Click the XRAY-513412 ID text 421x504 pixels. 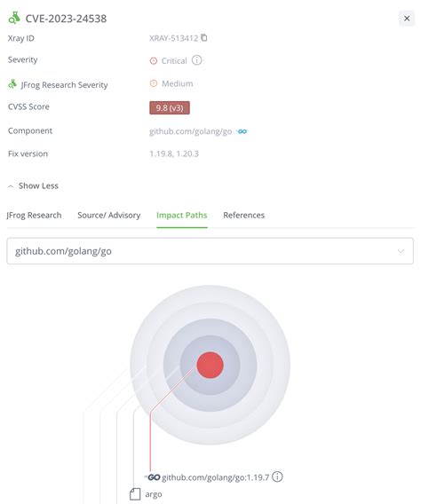coord(174,38)
